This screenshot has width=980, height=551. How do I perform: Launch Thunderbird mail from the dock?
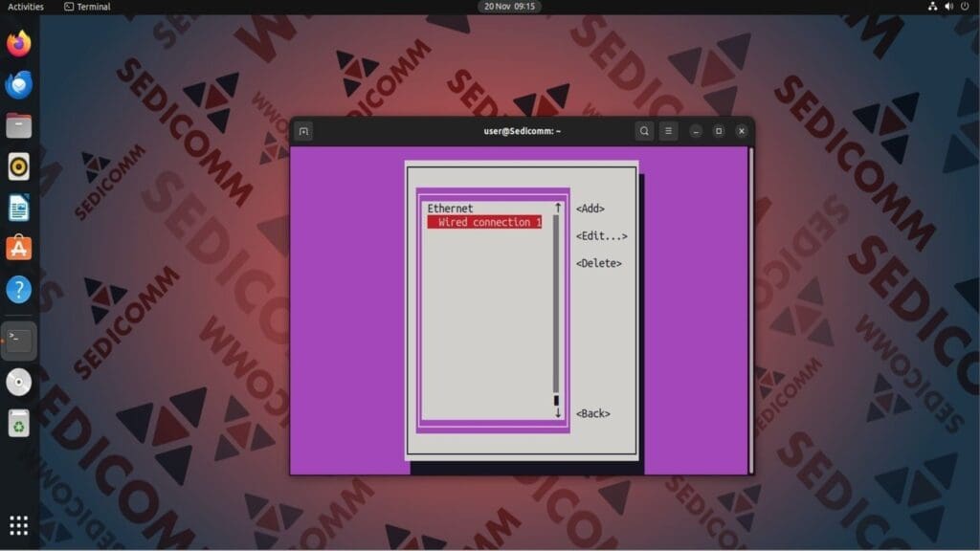pos(19,84)
